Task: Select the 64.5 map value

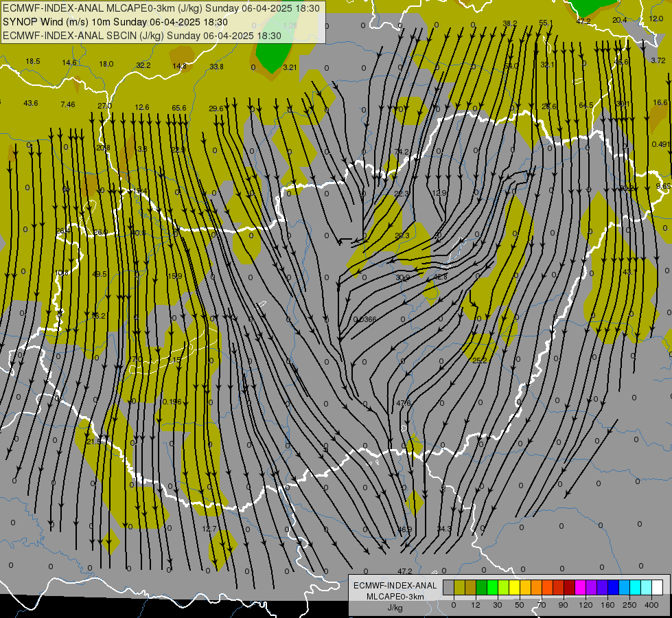Action: (586, 105)
